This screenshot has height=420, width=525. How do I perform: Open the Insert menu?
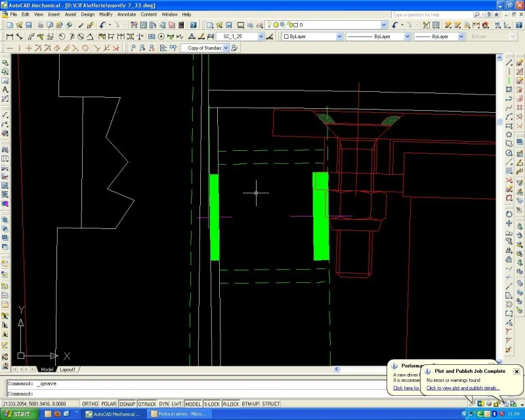(54, 14)
